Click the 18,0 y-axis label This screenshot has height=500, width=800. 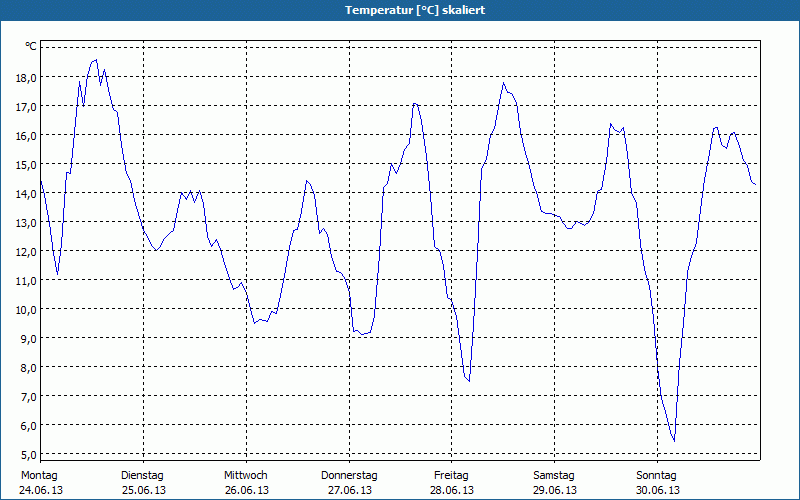[27, 78]
